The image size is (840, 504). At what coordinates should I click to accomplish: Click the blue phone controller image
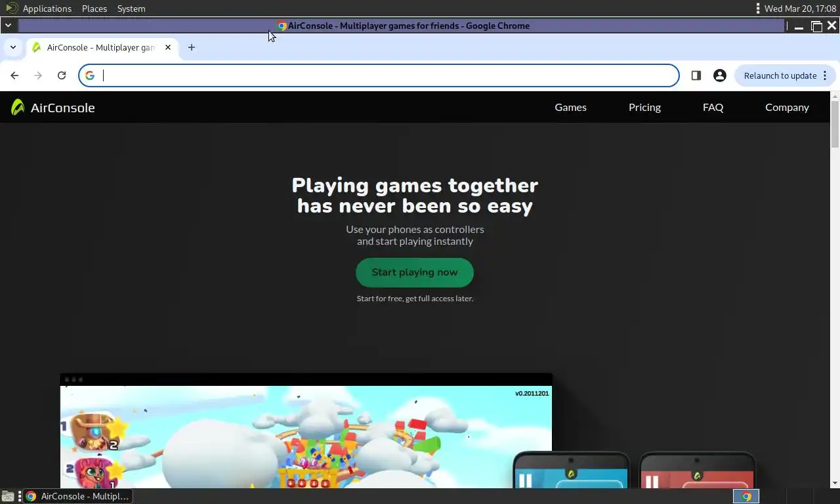(571, 470)
